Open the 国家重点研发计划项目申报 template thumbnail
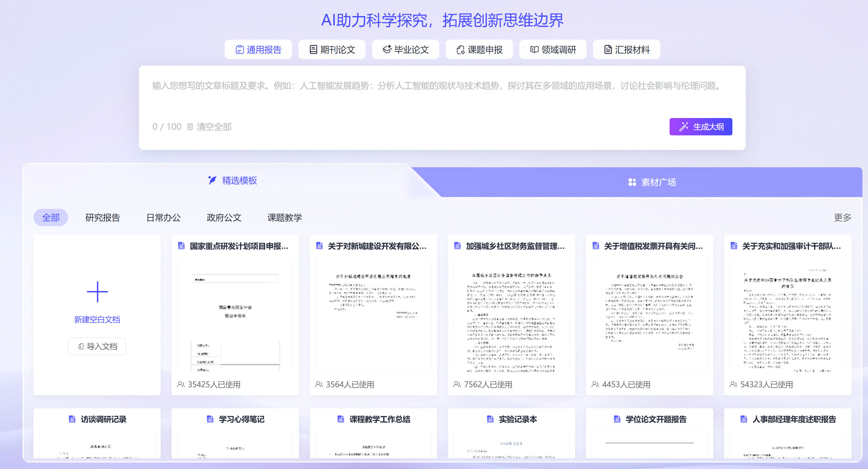 [x=235, y=315]
